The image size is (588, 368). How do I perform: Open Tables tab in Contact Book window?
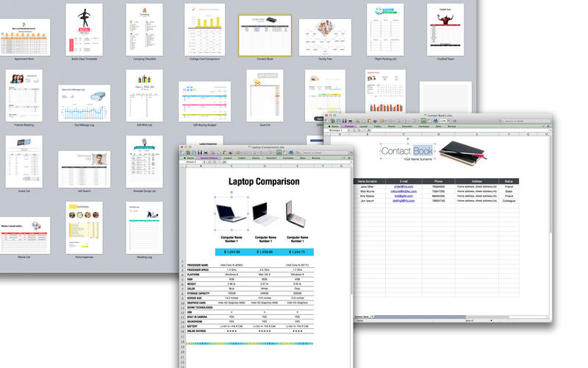[x=377, y=126]
